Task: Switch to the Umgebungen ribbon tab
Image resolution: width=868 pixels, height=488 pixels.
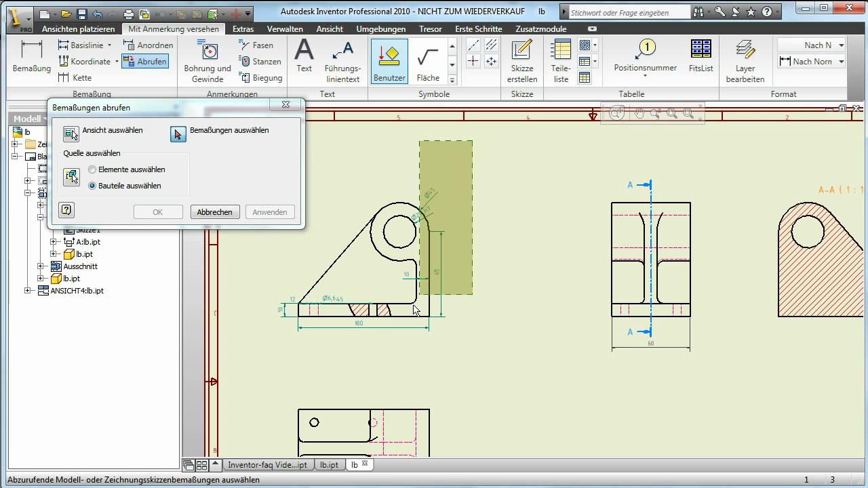Action: (381, 29)
